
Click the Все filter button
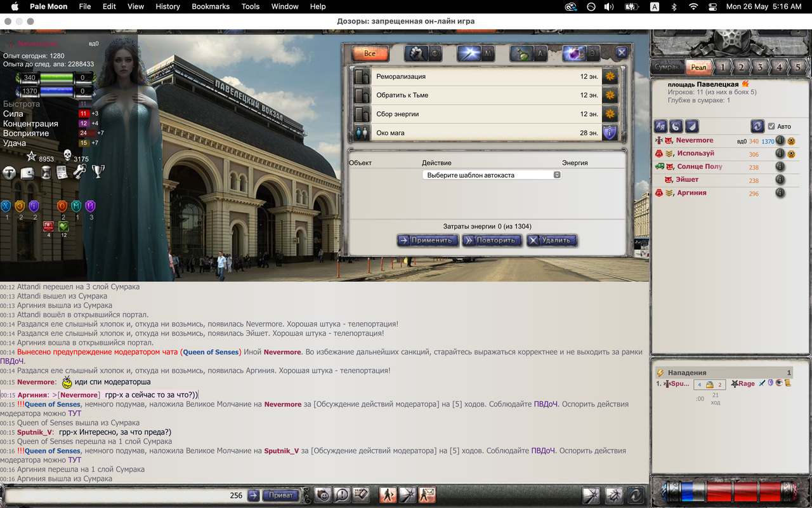pyautogui.click(x=370, y=53)
